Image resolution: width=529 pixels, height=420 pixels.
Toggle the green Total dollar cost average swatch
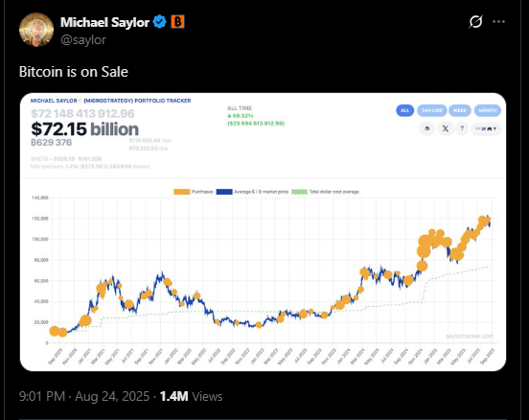[299, 192]
